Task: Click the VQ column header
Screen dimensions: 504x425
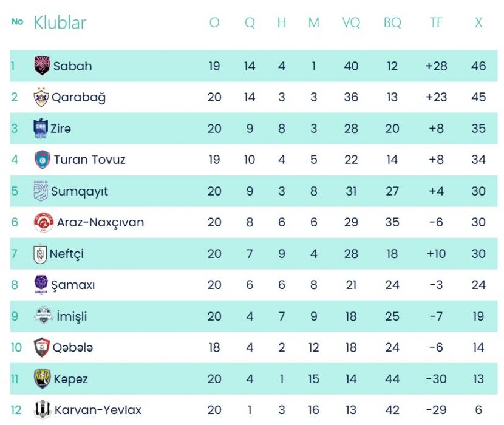Action: [351, 23]
